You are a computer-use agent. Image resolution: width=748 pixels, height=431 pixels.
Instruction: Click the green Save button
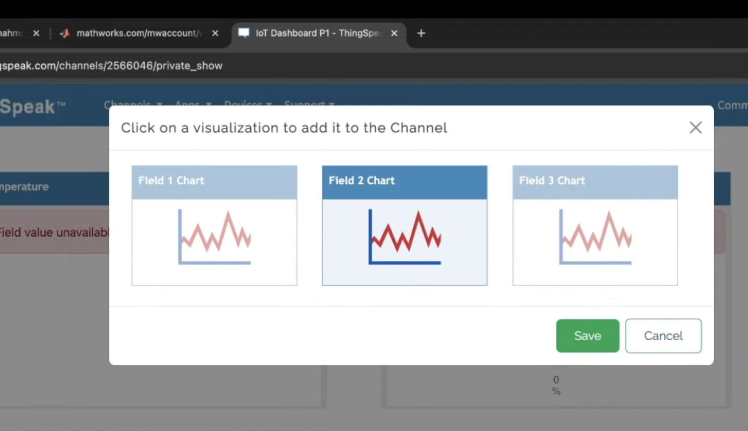(x=587, y=336)
